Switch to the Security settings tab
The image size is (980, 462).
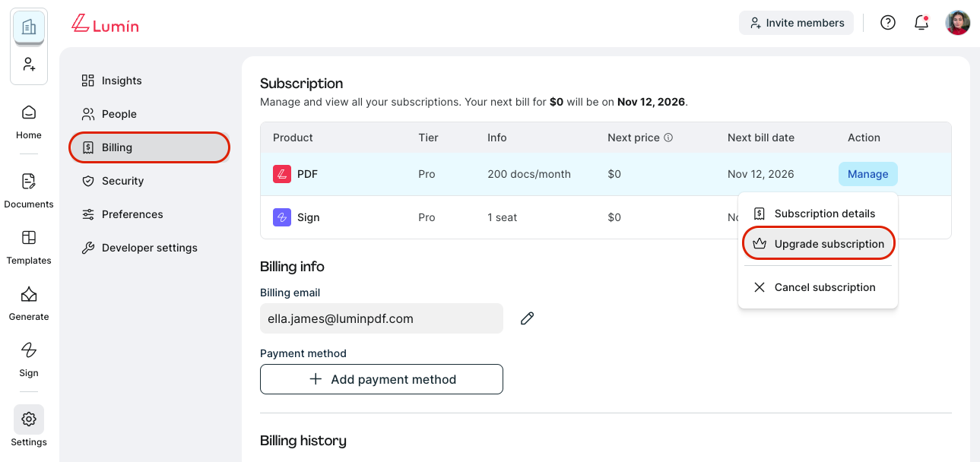click(122, 181)
